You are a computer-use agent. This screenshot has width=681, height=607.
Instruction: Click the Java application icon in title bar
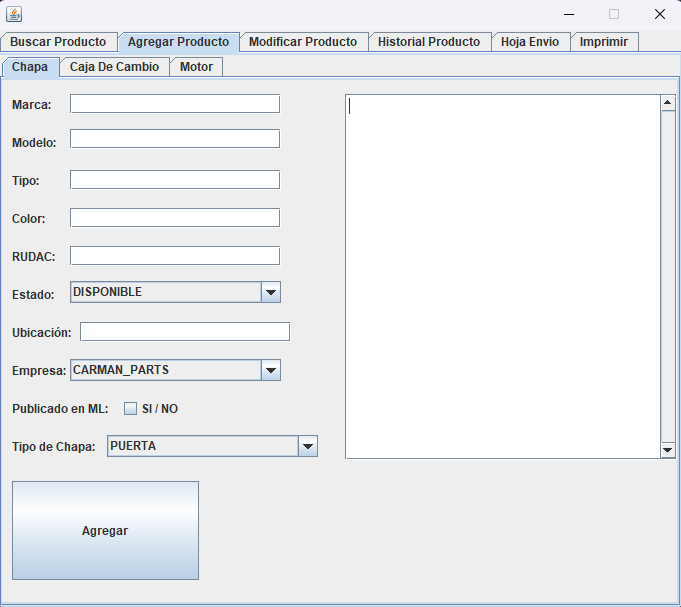coord(14,14)
